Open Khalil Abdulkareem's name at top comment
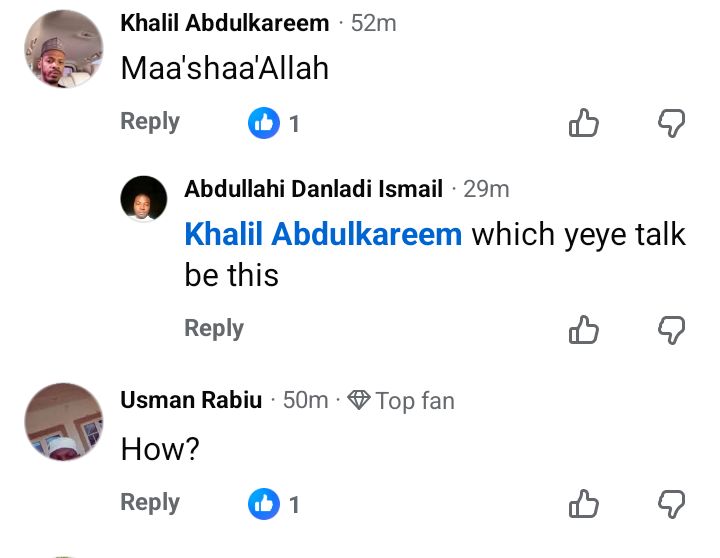 tap(224, 23)
